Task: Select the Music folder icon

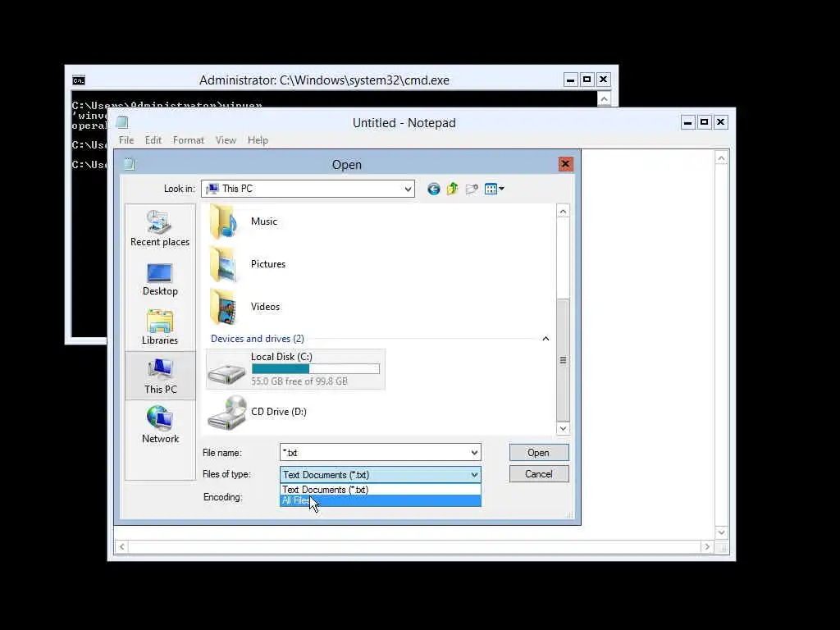Action: [x=224, y=221]
